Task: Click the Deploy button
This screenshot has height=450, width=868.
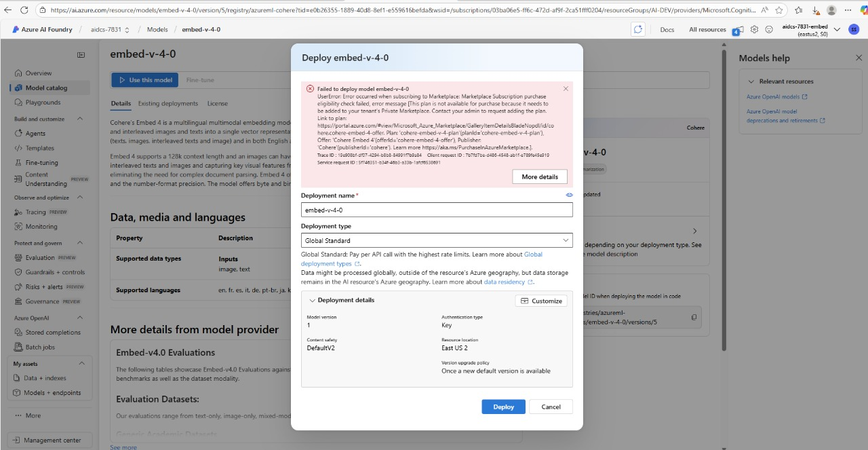Action: (503, 407)
